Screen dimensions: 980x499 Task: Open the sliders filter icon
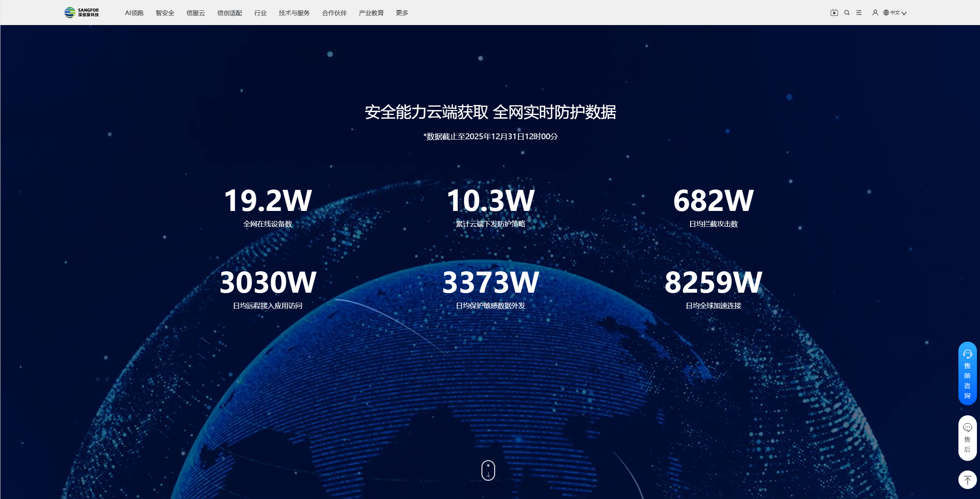click(x=859, y=13)
